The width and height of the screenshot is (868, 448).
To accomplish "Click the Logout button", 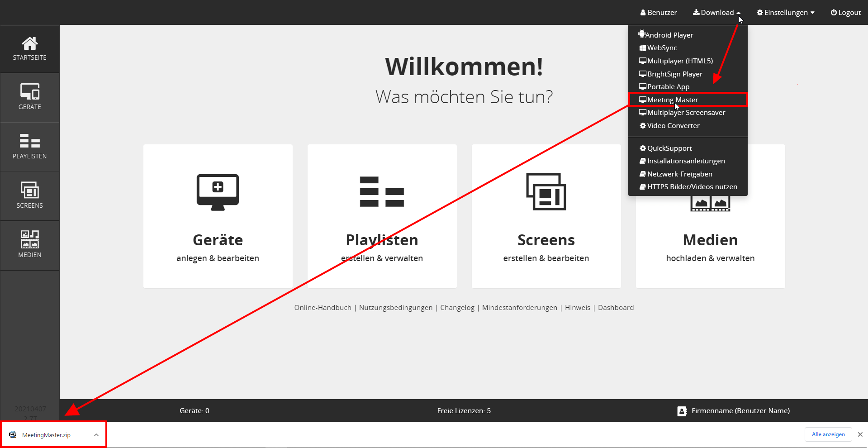I will click(x=845, y=13).
